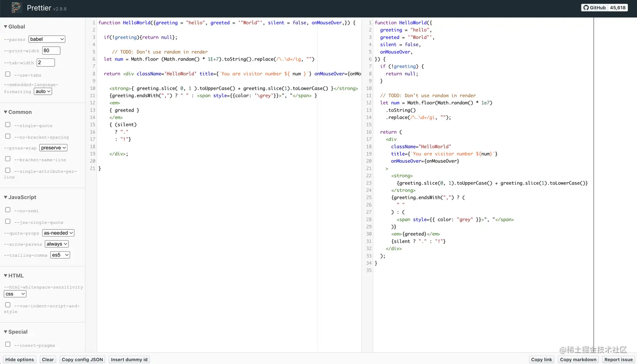Click input line "</div>;"

point(119,154)
